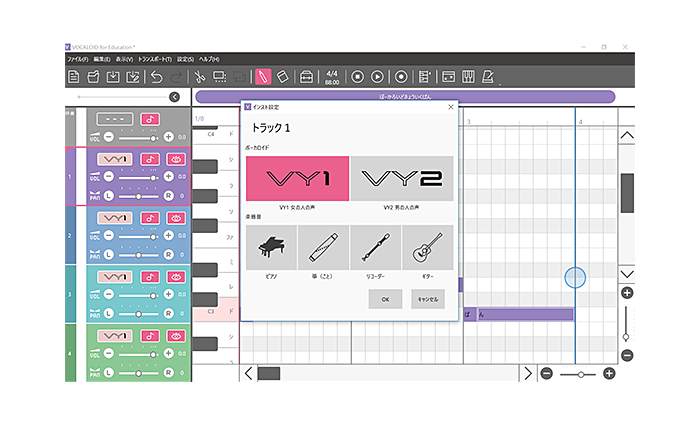
Task: Select the guitar instrument in the dialog
Action: point(428,247)
